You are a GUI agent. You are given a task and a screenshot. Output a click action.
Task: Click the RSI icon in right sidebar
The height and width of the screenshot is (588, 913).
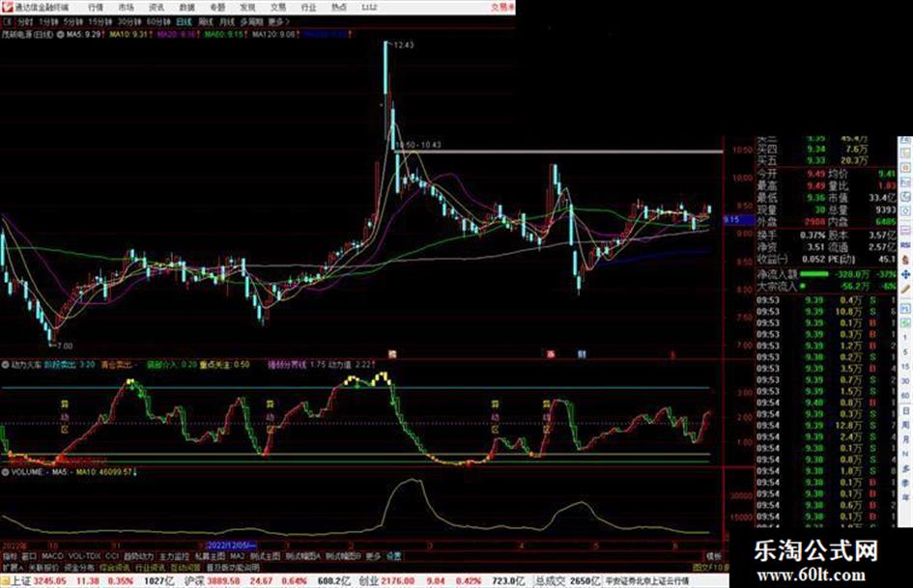tap(905, 244)
